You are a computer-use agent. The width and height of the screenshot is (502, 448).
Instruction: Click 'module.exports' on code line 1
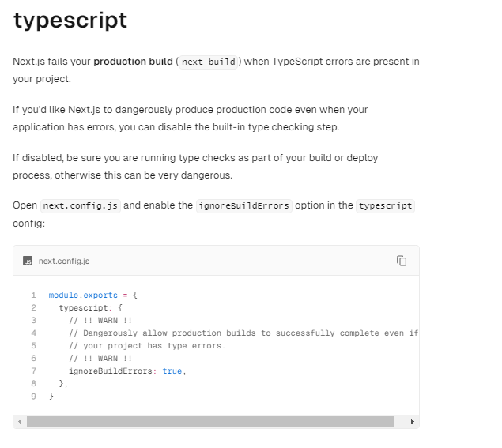tap(83, 295)
